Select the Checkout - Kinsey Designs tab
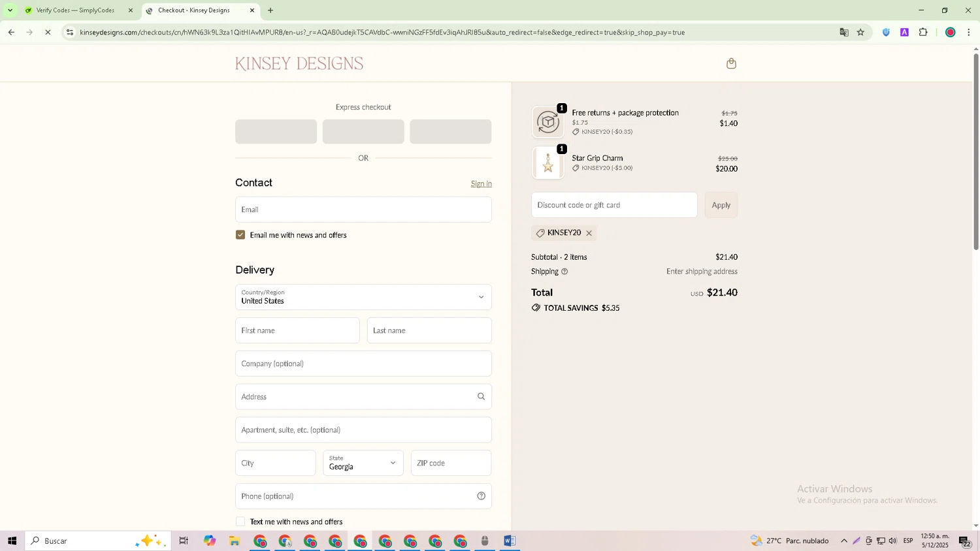This screenshot has height=551, width=980. click(200, 10)
